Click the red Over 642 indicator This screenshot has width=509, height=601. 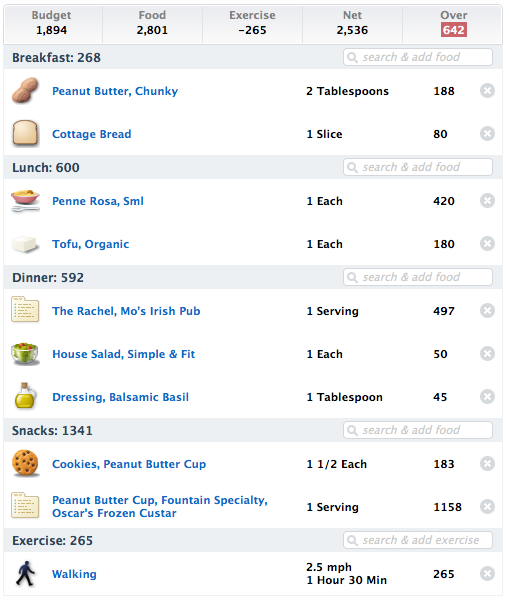[454, 30]
